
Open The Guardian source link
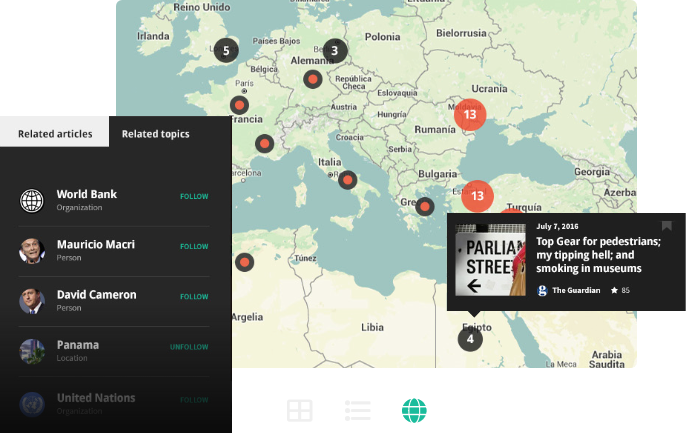point(576,290)
